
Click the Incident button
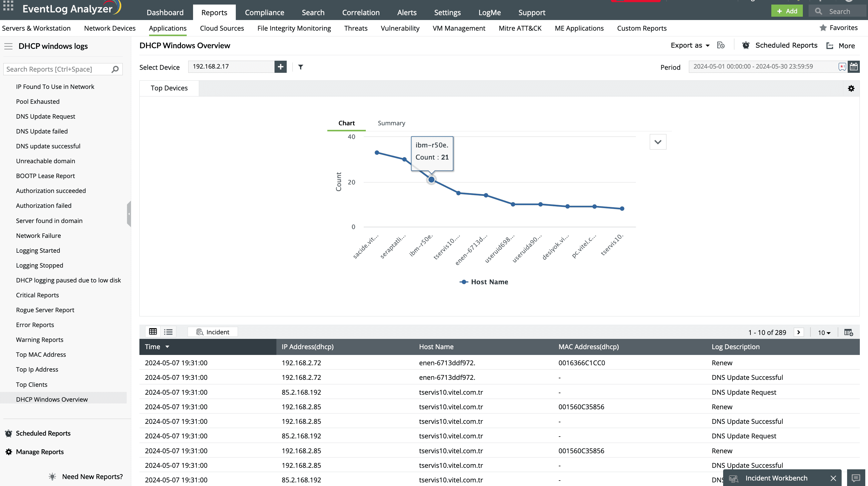pos(213,332)
